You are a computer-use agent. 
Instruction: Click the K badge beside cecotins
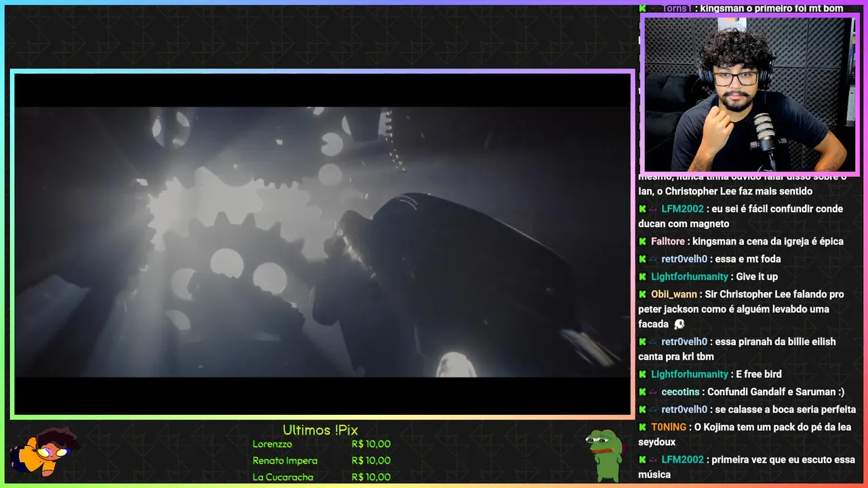point(642,392)
